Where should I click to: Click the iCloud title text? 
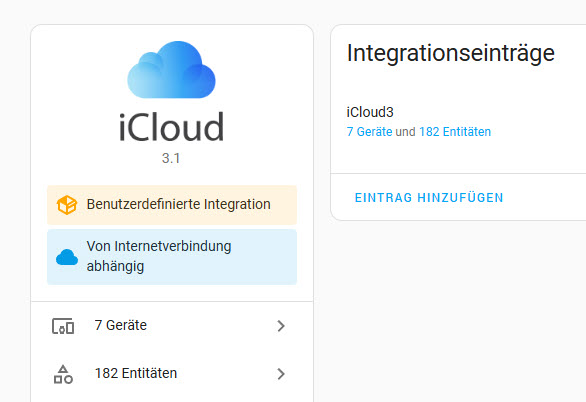[171, 127]
